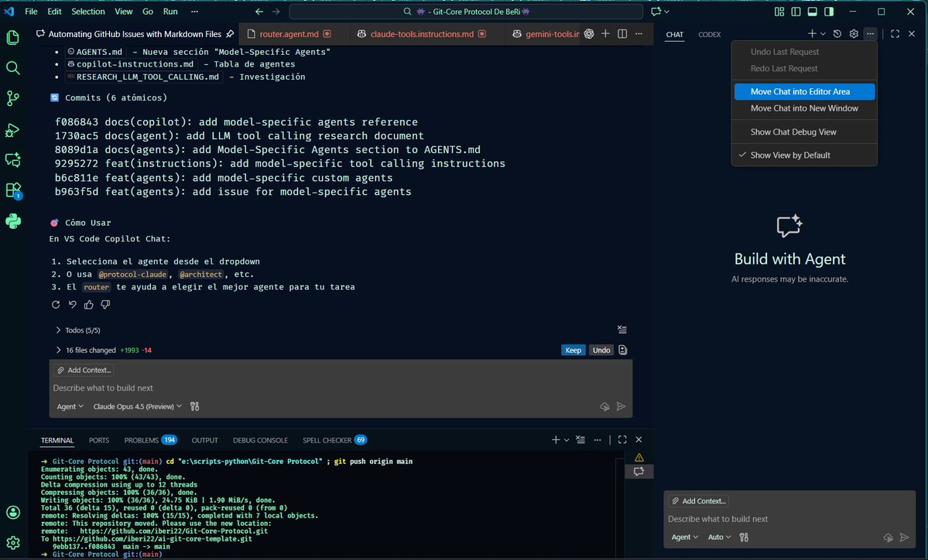Go back using the title bar arrow
928x560 pixels.
pyautogui.click(x=259, y=12)
